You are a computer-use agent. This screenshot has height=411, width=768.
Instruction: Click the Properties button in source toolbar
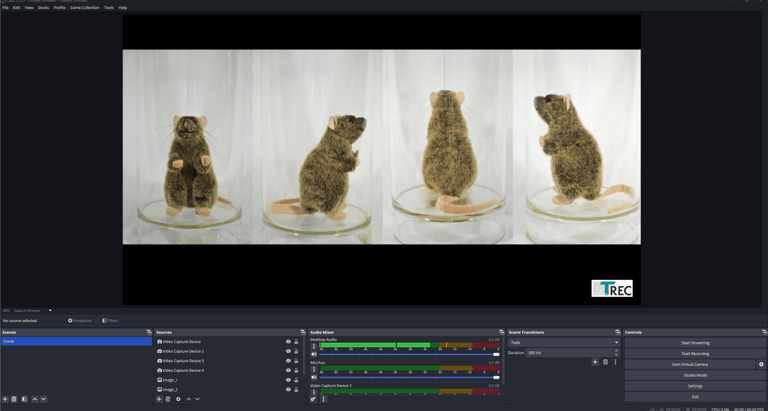[x=80, y=321]
